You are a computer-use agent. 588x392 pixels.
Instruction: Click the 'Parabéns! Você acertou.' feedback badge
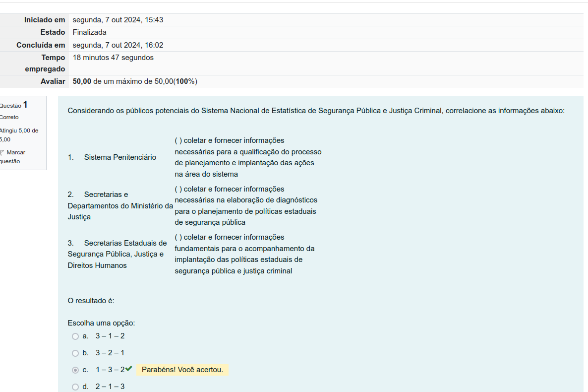(x=182, y=370)
